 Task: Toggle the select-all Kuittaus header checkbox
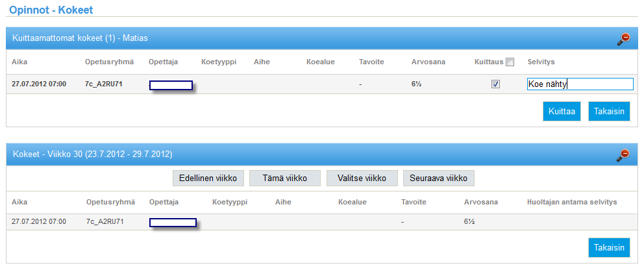(510, 62)
